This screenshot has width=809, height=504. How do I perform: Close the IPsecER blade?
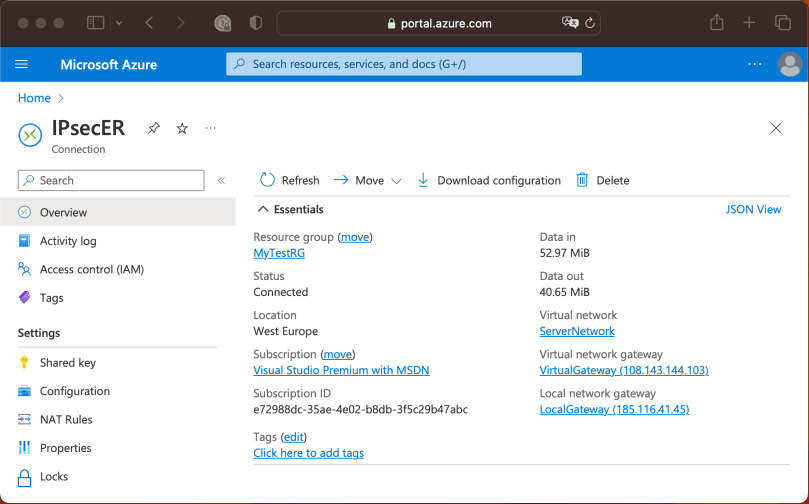pos(776,128)
